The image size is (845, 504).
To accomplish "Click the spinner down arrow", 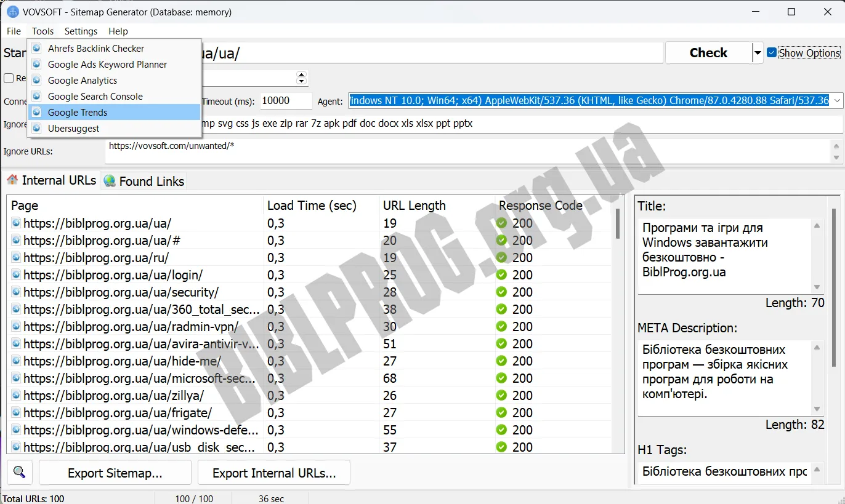I will pos(301,81).
